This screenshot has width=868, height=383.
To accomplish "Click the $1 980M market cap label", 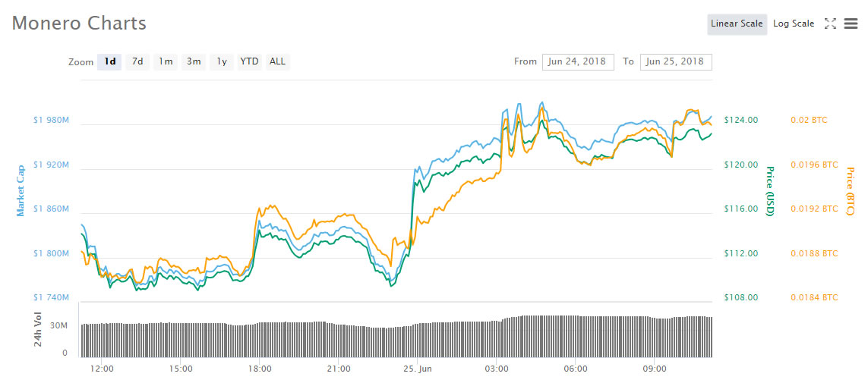I will [x=51, y=120].
